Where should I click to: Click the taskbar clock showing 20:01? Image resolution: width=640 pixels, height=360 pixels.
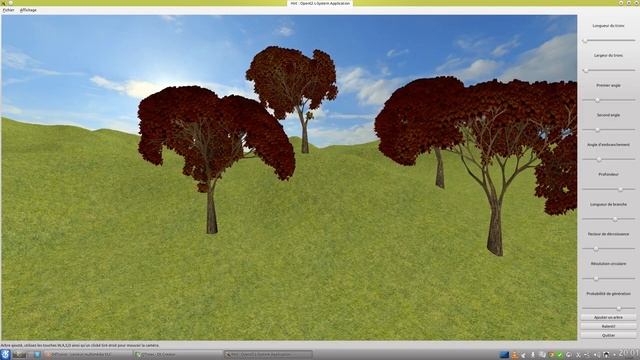629,353
